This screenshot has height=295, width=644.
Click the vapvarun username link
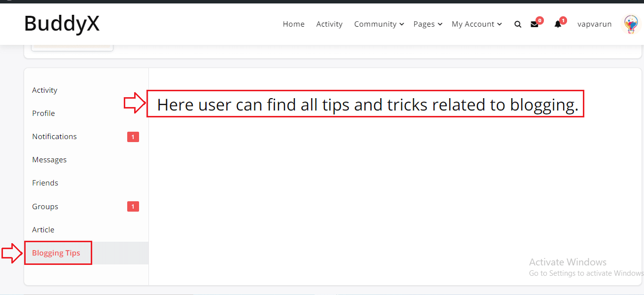[594, 24]
